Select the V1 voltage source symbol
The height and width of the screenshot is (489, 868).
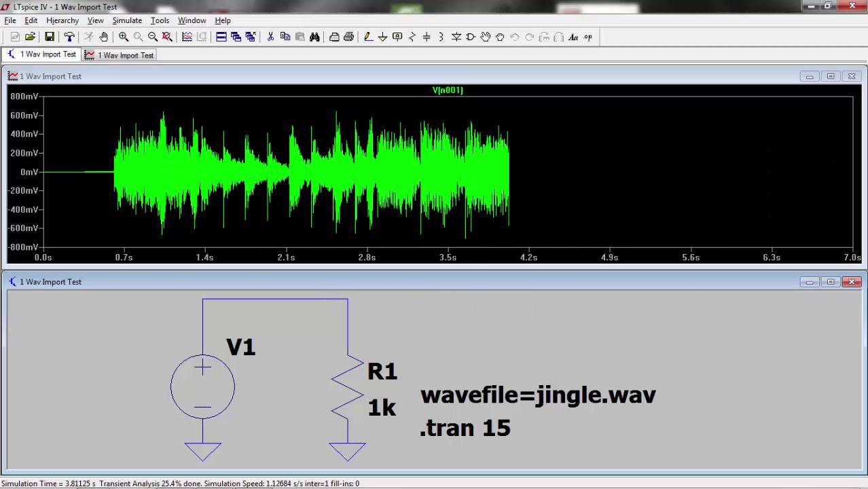point(202,386)
